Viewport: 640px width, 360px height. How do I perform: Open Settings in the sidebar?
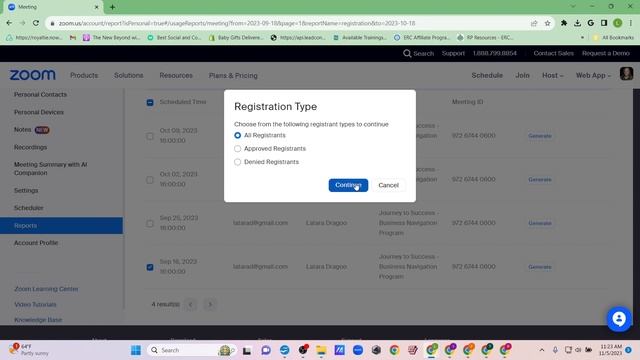26,190
